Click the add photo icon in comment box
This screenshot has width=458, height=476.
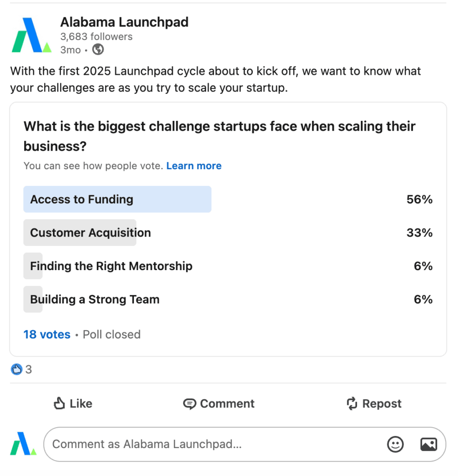coord(428,444)
